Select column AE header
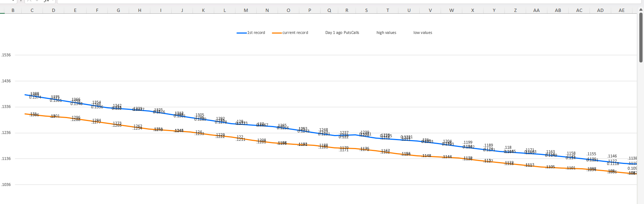This screenshot has height=204, width=644. pyautogui.click(x=622, y=10)
